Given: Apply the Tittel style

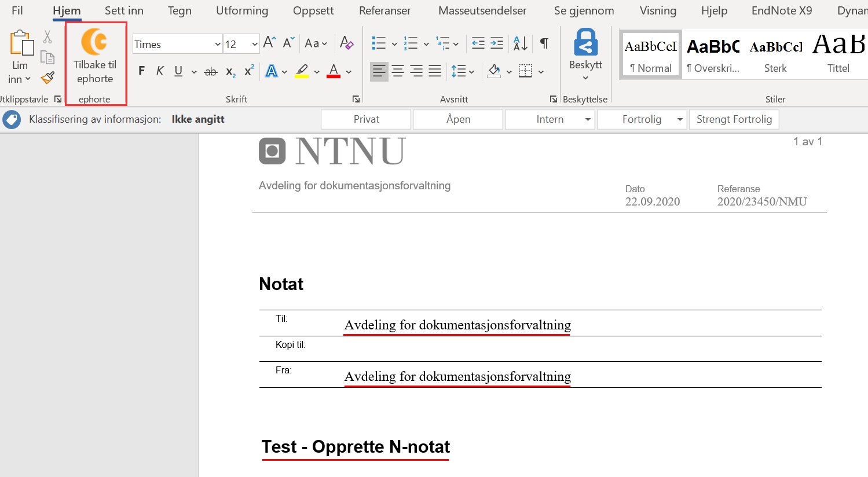Looking at the screenshot, I should [x=838, y=55].
